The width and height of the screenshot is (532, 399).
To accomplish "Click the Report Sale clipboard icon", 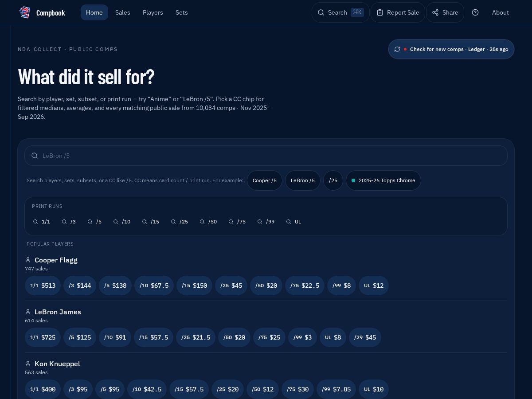I will tap(380, 12).
